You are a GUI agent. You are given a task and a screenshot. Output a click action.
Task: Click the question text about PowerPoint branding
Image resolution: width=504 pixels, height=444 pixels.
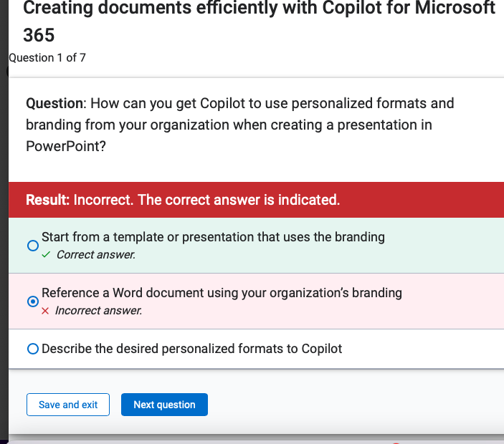click(239, 125)
